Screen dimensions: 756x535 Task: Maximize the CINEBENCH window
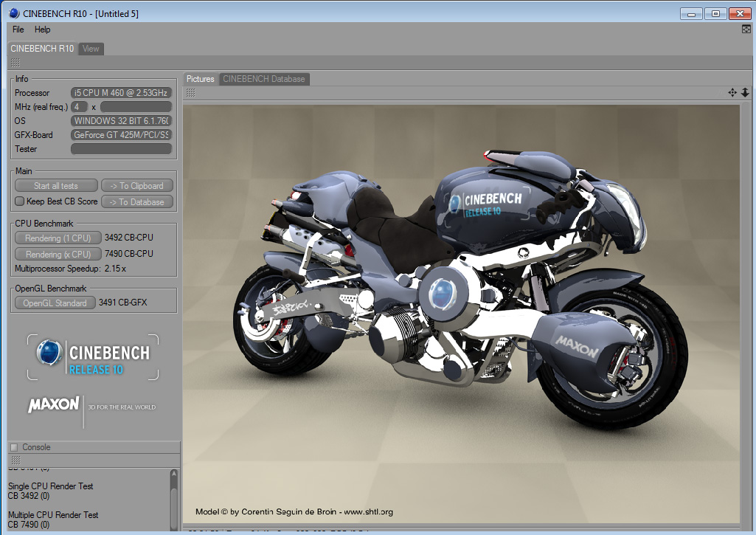point(715,13)
